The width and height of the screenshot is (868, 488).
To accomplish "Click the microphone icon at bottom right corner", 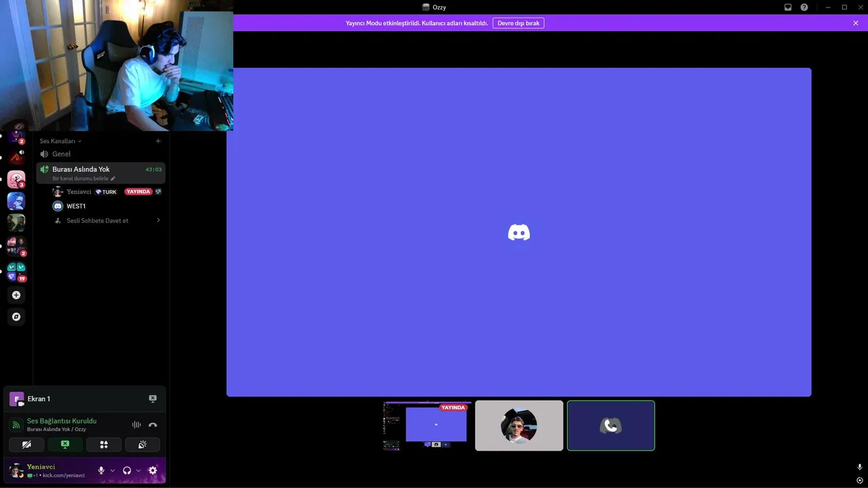I will [860, 468].
